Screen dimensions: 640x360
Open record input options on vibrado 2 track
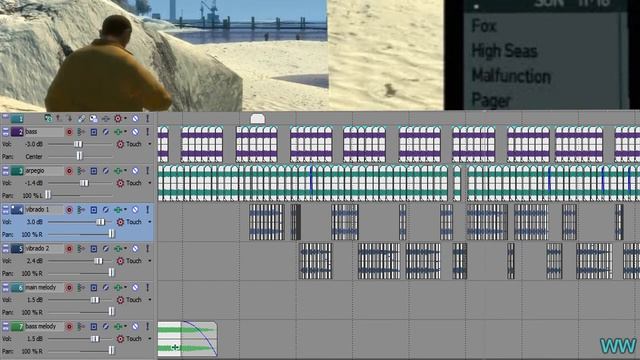pos(81,249)
